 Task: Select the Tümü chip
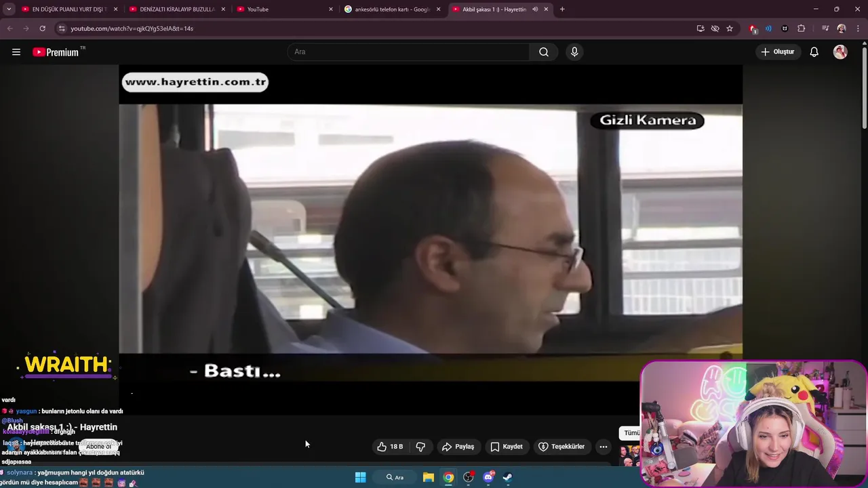pos(631,433)
